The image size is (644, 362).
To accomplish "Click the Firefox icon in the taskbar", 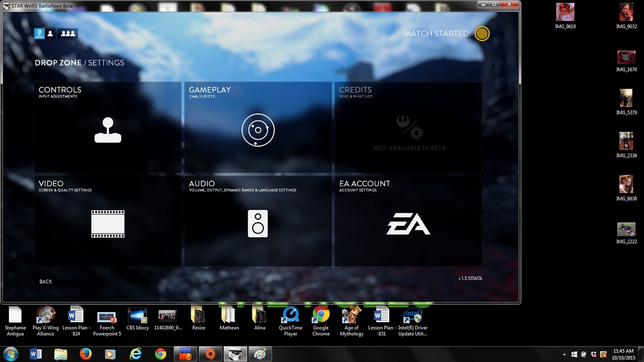I will point(86,354).
